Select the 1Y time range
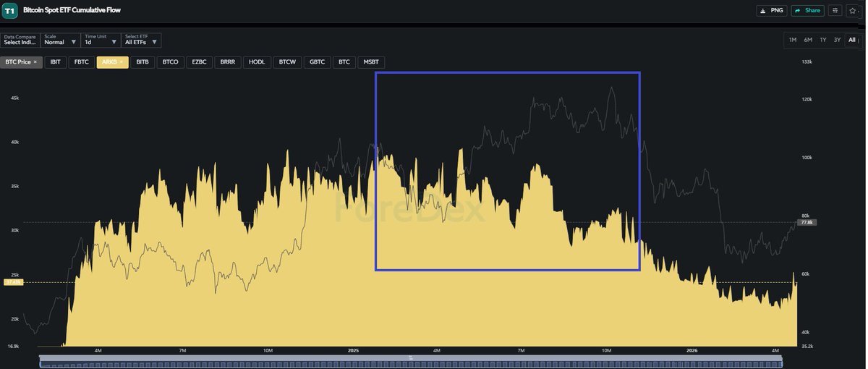Image resolution: width=868 pixels, height=369 pixels. coord(822,40)
